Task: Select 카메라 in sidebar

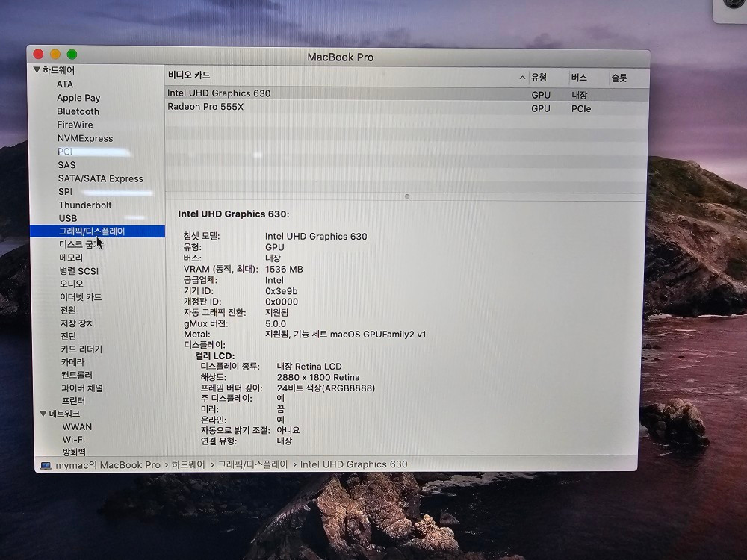Action: click(73, 362)
